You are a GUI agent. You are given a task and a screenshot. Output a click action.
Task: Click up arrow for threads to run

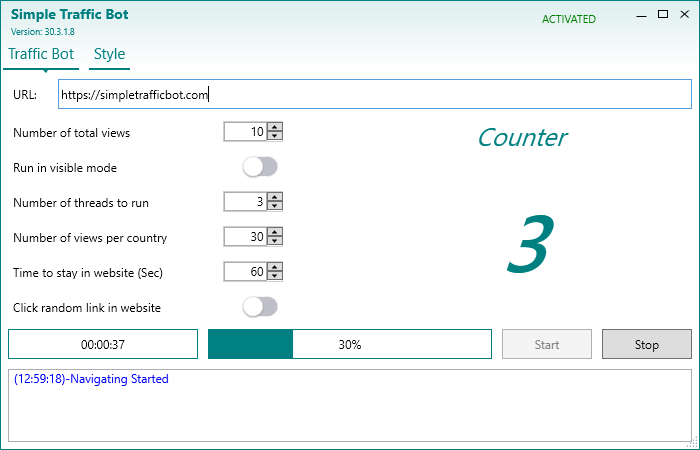coord(275,197)
